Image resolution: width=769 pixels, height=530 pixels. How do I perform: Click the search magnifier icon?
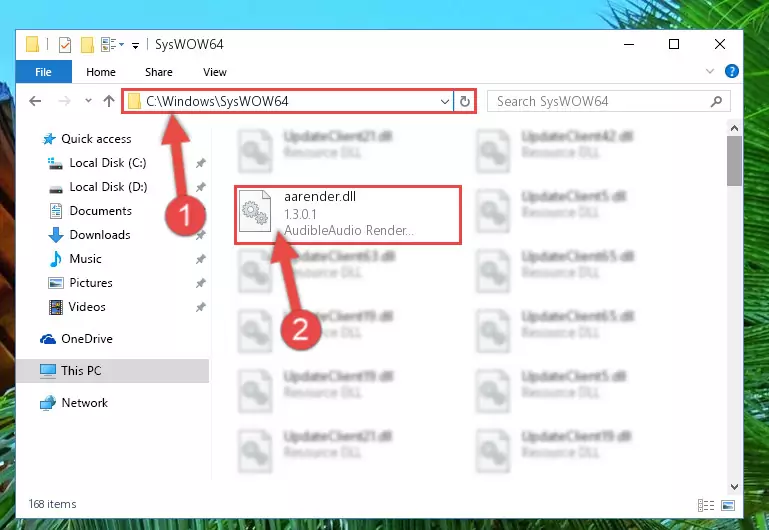pyautogui.click(x=716, y=101)
